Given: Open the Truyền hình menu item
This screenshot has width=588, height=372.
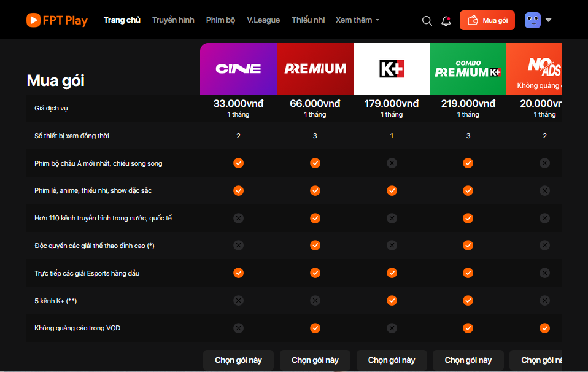Looking at the screenshot, I should pyautogui.click(x=173, y=20).
